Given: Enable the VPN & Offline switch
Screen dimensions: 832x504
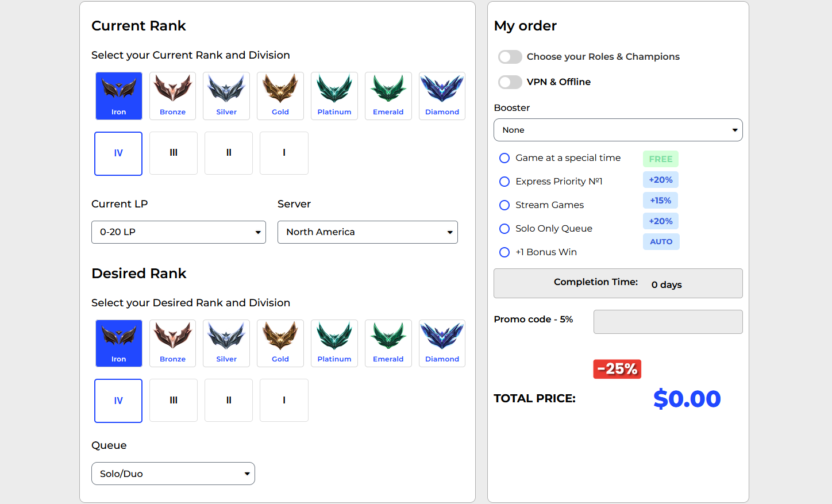Looking at the screenshot, I should pos(510,82).
